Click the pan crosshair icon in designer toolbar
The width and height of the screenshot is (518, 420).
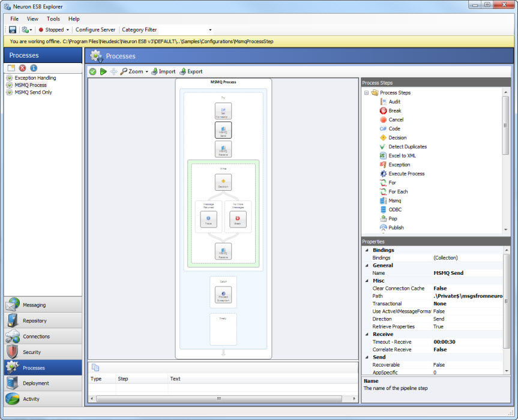[x=113, y=71]
